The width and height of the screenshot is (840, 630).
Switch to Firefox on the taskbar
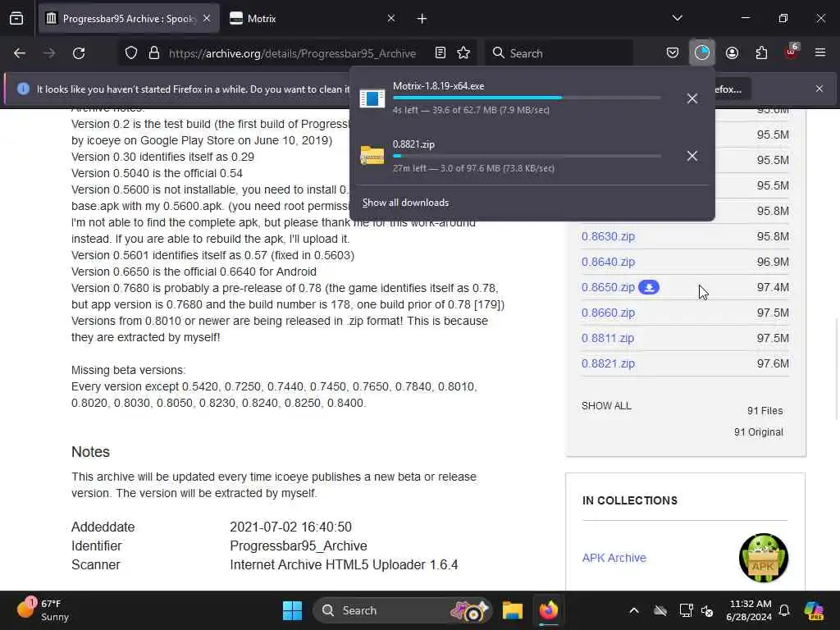pos(549,610)
